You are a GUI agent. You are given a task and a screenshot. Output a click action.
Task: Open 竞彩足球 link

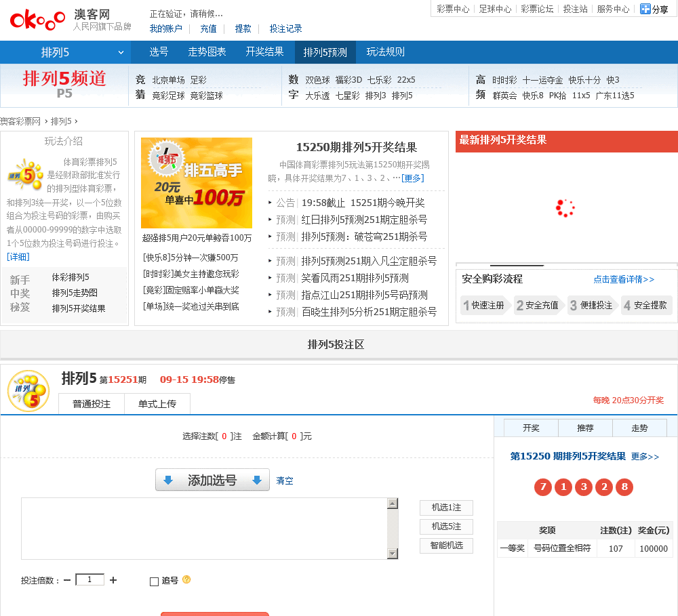[168, 96]
